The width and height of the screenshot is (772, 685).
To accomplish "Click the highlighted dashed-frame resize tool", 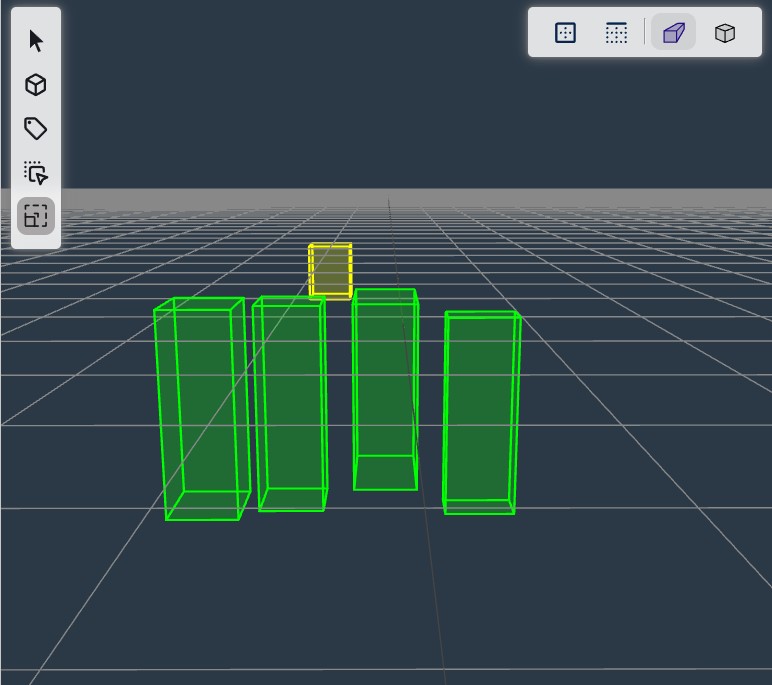I will 36,216.
